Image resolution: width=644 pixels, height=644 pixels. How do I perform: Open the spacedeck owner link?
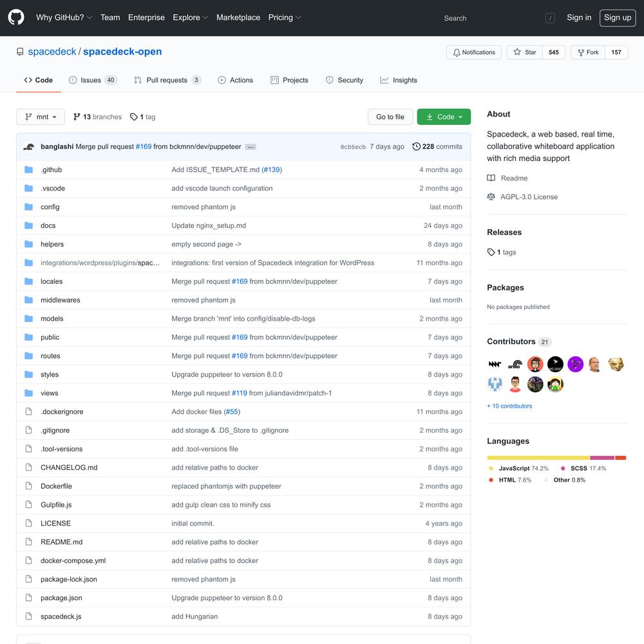[x=52, y=52]
